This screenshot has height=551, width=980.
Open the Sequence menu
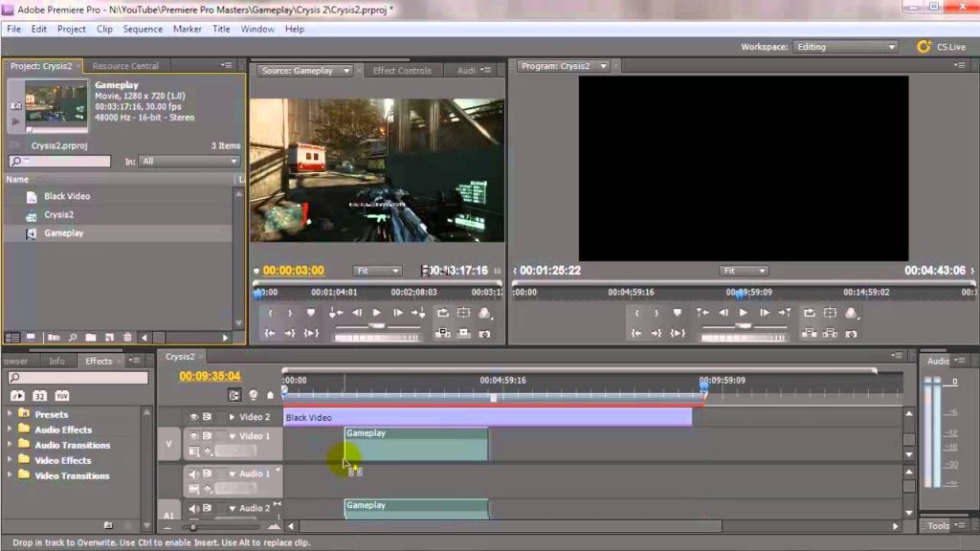point(143,29)
